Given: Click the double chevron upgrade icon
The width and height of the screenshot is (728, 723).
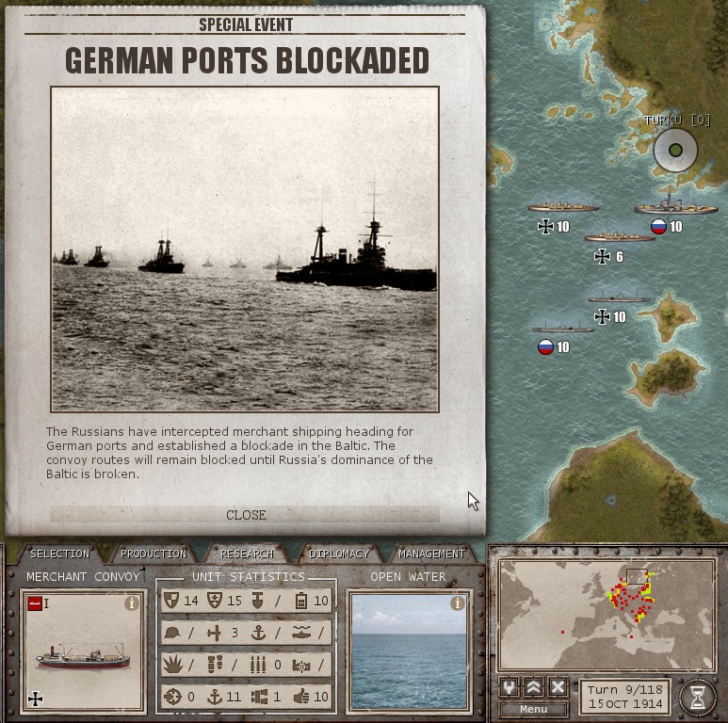Looking at the screenshot, I should pos(533,687).
